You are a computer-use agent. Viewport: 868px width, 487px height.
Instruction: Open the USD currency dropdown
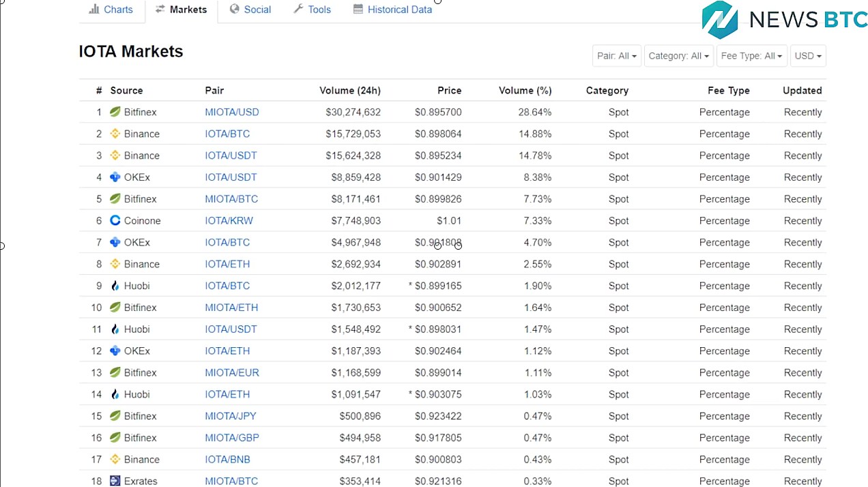(808, 56)
